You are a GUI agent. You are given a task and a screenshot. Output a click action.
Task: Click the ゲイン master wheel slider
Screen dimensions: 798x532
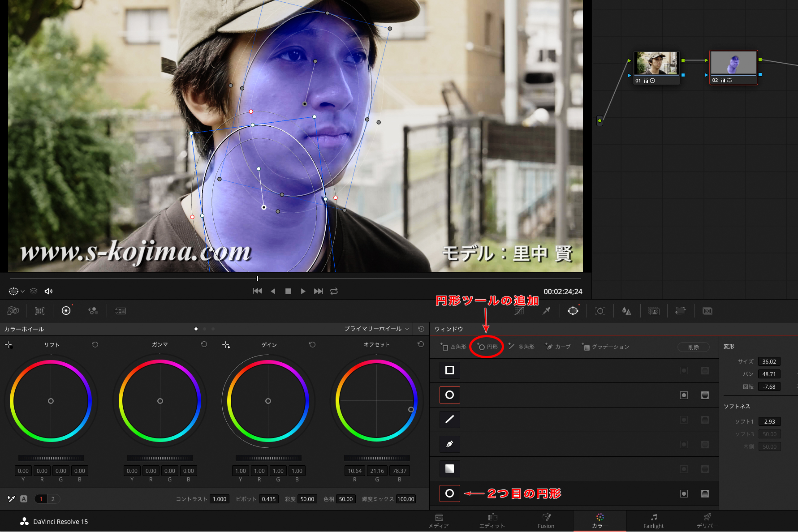point(268,458)
